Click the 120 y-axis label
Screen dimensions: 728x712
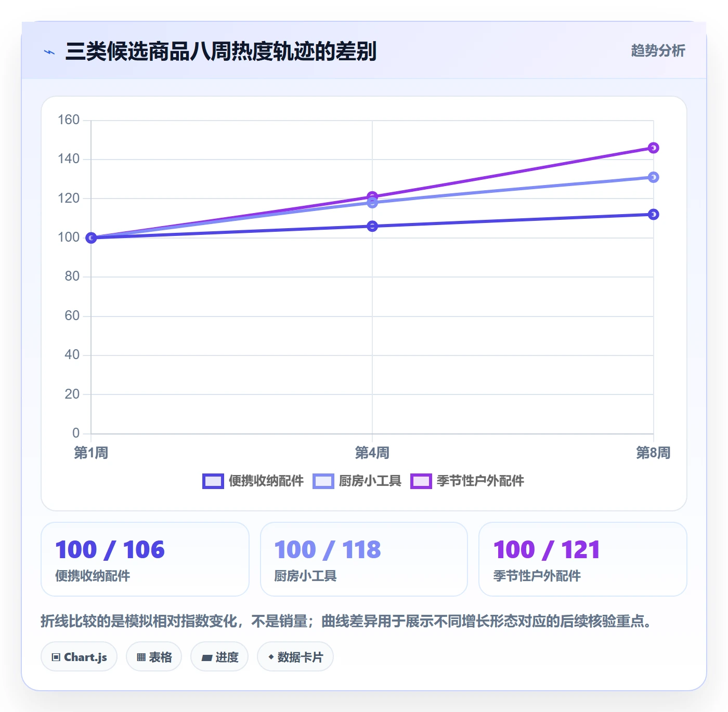coord(69,199)
